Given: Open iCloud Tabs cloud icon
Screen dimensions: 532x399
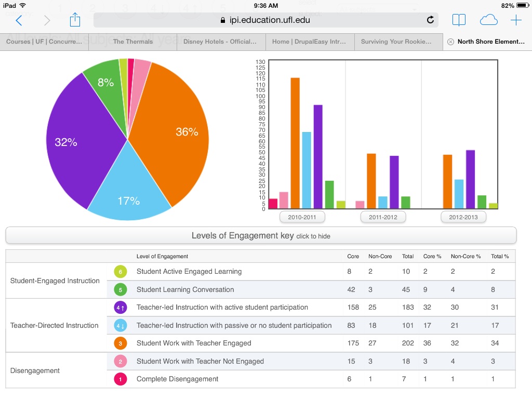Looking at the screenshot, I should [x=488, y=20].
